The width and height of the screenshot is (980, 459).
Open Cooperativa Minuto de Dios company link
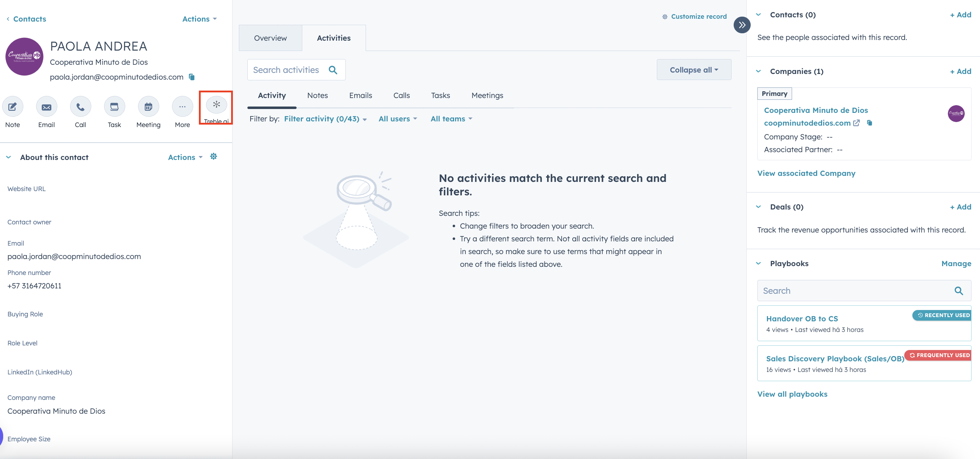point(816,110)
